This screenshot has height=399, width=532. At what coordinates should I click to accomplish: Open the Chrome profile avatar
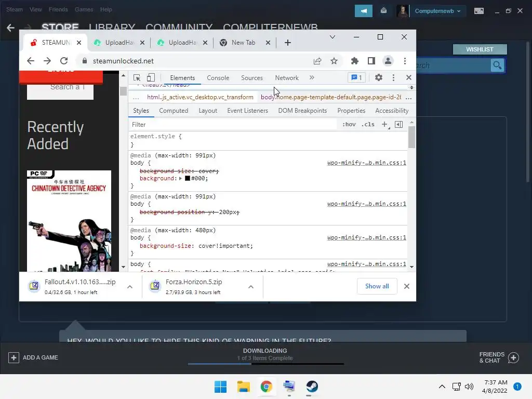[388, 61]
